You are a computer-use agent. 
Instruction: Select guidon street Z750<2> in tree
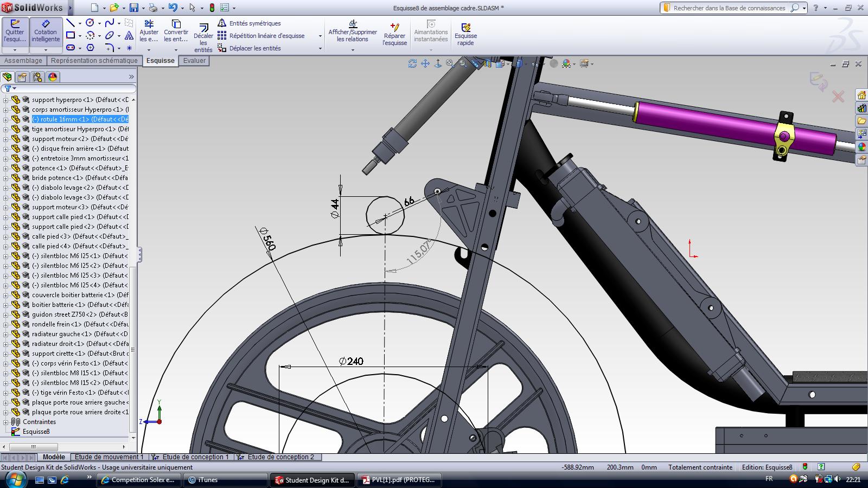tap(80, 314)
